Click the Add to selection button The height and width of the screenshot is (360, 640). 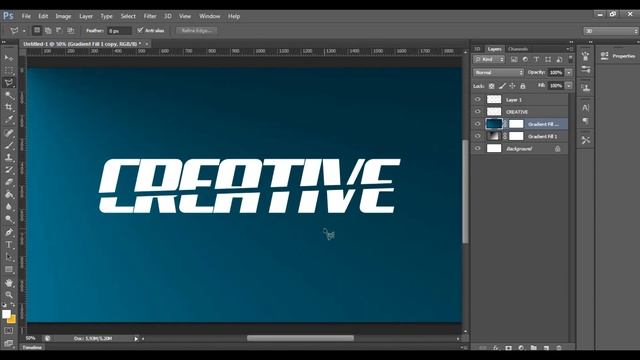[x=48, y=30]
